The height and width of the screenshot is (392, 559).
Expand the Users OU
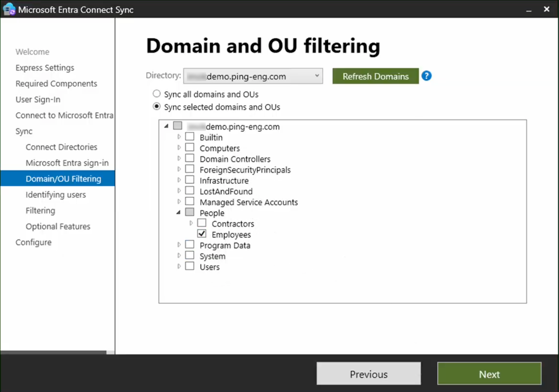click(x=179, y=266)
